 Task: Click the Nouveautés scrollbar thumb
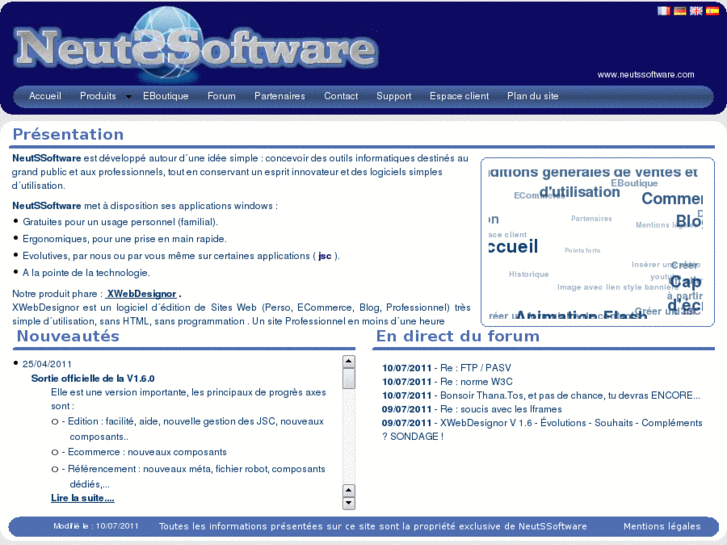[349, 378]
